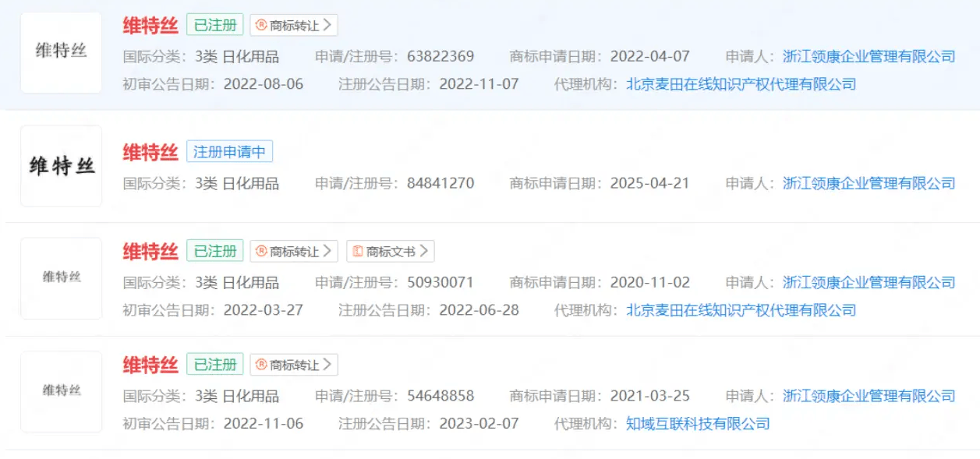Open 商标转让 for registration 54648858
Screen dimensions: 980x459
(294, 365)
